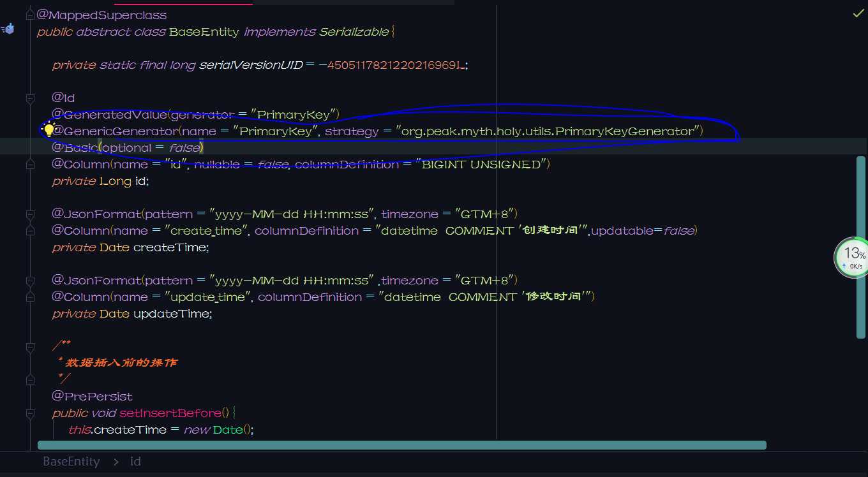Click the updatable=false attribute

(642, 230)
